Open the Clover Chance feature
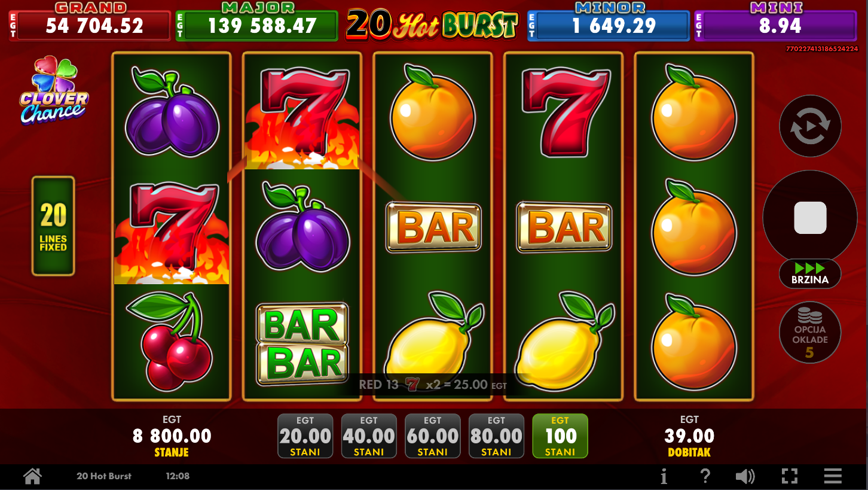Image resolution: width=868 pixels, height=490 pixels. pos(53,91)
